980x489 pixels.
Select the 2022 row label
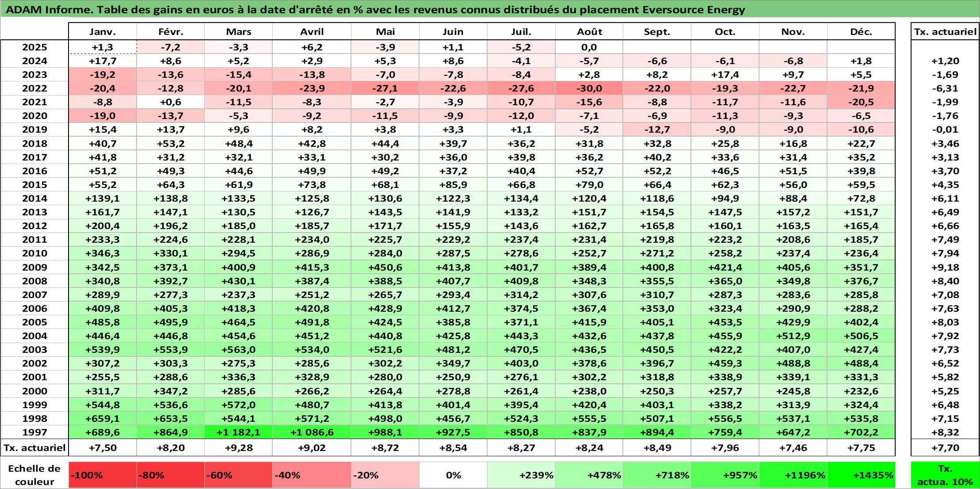coord(34,88)
